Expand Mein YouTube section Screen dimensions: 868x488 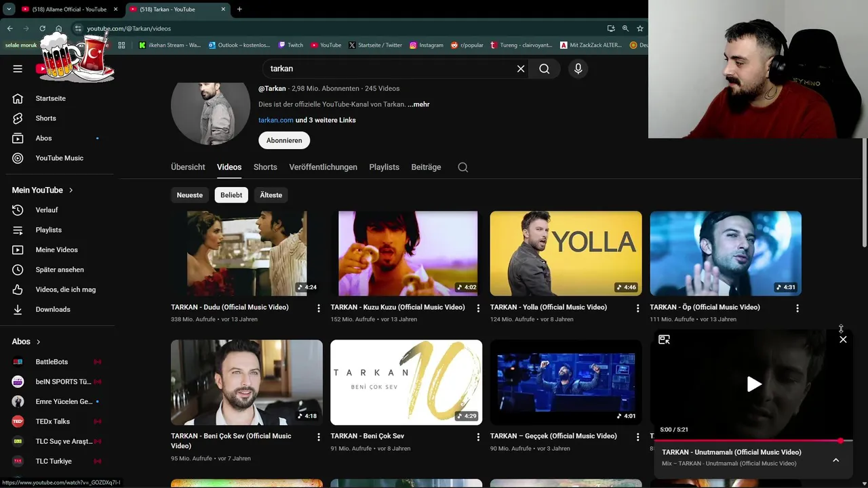[42, 190]
